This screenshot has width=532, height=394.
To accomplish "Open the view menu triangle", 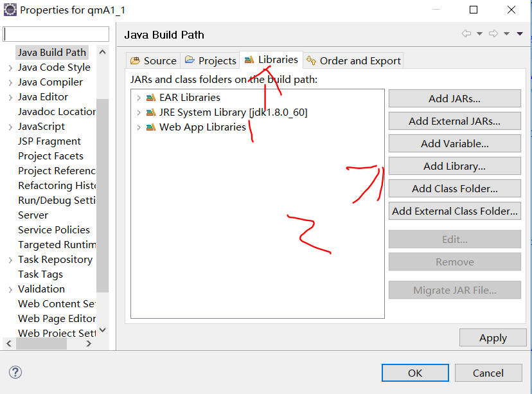I will pos(520,33).
